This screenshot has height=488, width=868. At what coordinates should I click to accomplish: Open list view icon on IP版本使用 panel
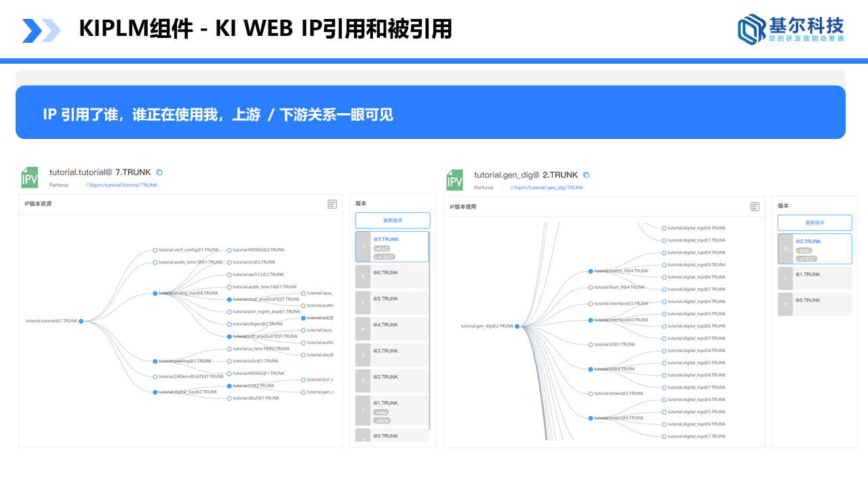click(755, 207)
